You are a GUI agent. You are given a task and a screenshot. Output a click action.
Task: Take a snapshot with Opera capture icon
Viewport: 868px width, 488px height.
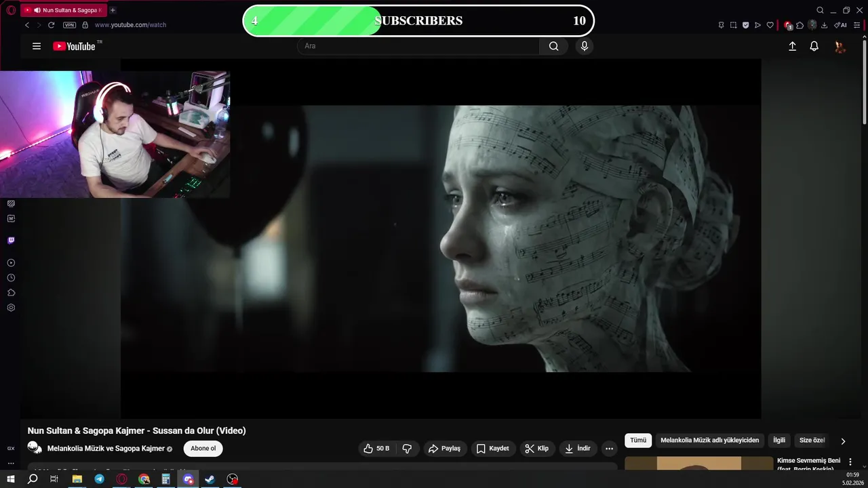pos(733,25)
